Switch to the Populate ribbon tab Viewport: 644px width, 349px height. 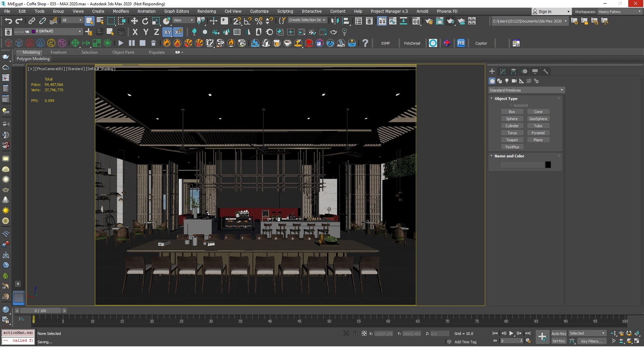coord(157,52)
